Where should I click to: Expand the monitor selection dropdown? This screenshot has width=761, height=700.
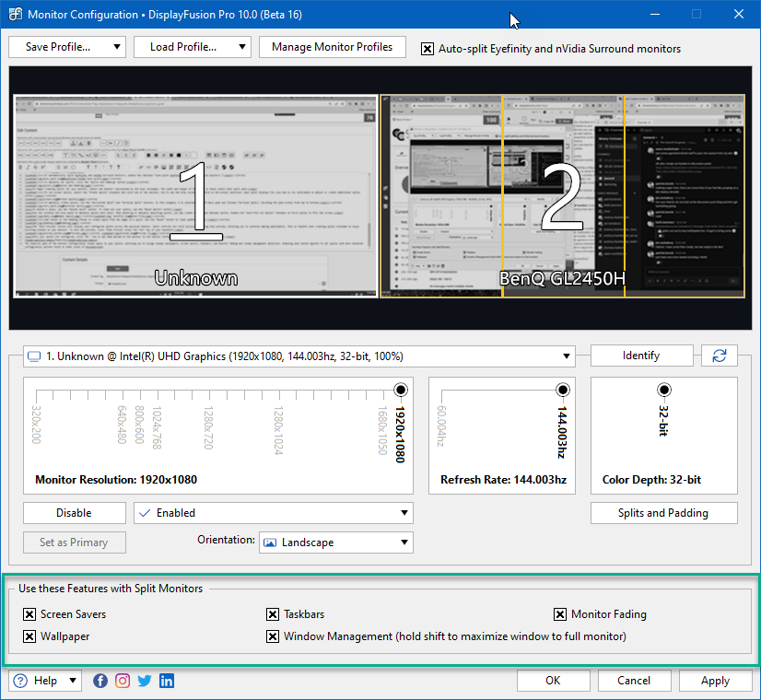(x=566, y=356)
